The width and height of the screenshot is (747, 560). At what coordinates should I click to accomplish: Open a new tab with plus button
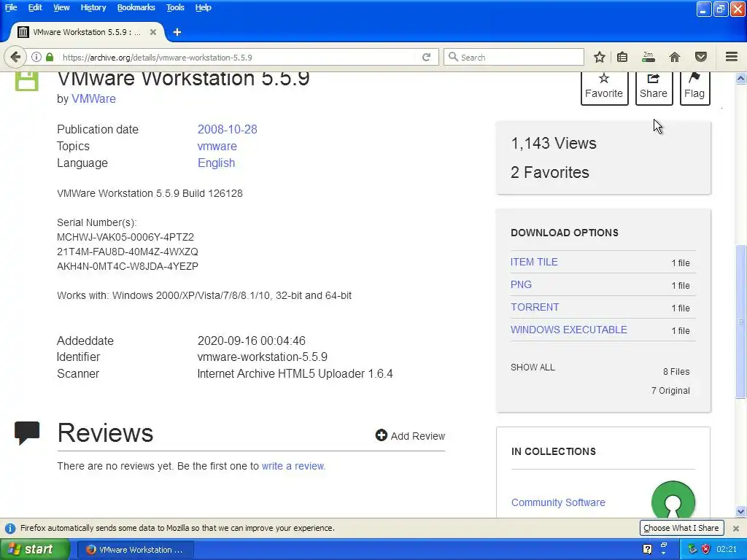coord(177,32)
